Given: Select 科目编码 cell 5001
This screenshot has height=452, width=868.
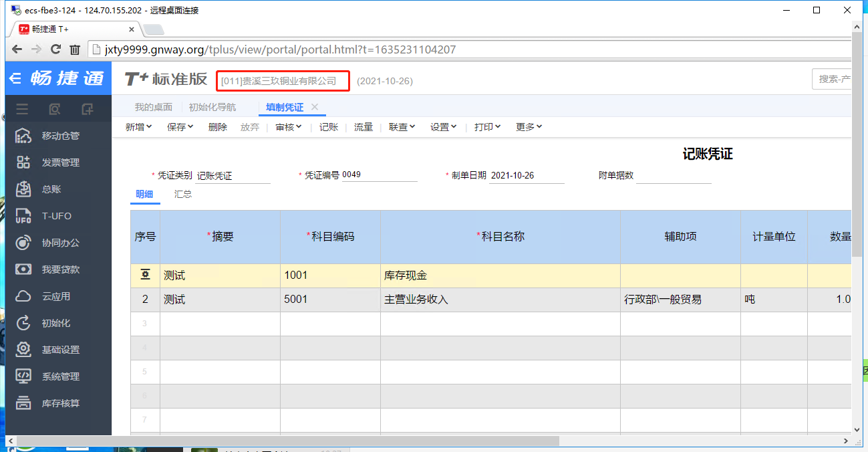Looking at the screenshot, I should [x=330, y=300].
